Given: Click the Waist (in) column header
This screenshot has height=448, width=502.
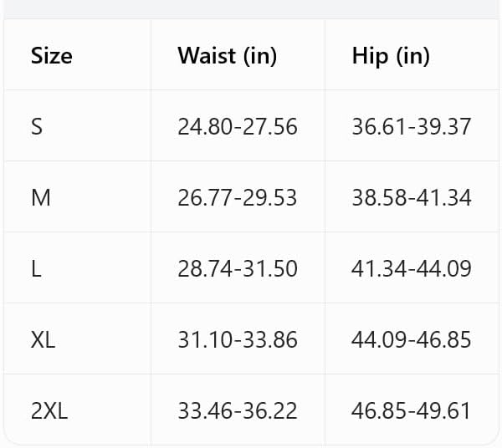Looking at the screenshot, I should 228,56.
